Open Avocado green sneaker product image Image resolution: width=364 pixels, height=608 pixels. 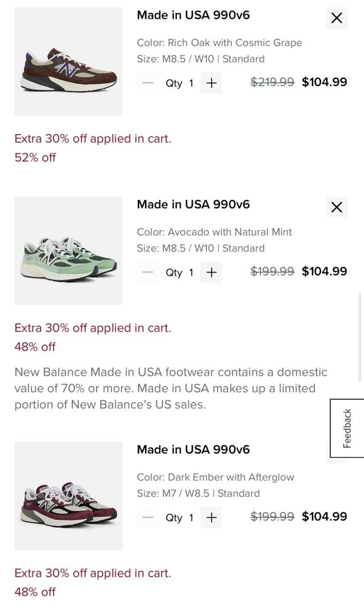(69, 251)
